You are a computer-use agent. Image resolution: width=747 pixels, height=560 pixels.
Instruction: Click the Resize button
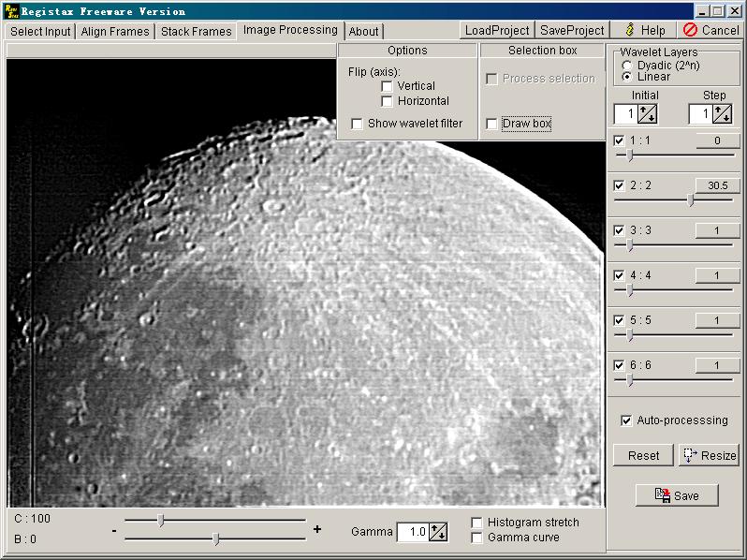click(709, 456)
